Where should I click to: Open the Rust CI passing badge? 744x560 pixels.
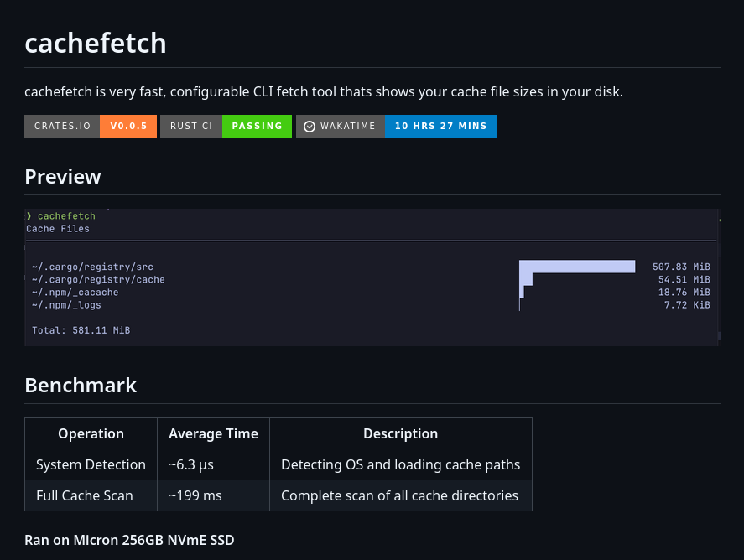point(226,126)
